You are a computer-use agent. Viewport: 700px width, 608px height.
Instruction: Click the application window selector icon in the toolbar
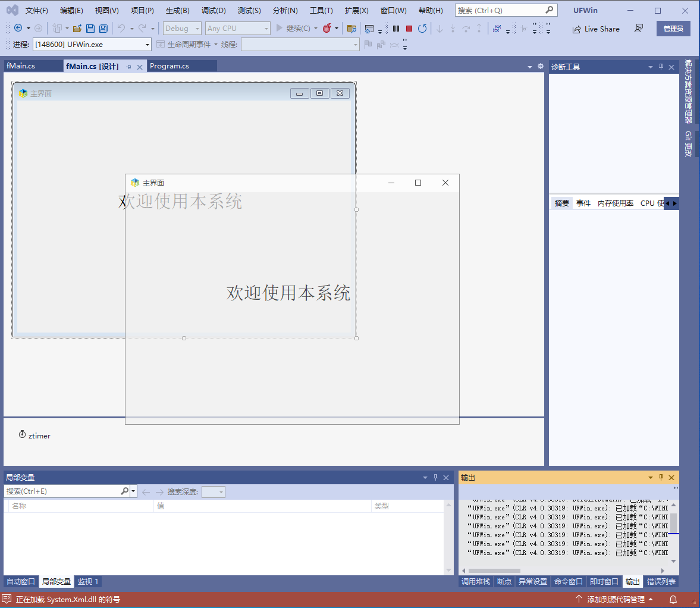[x=369, y=29]
